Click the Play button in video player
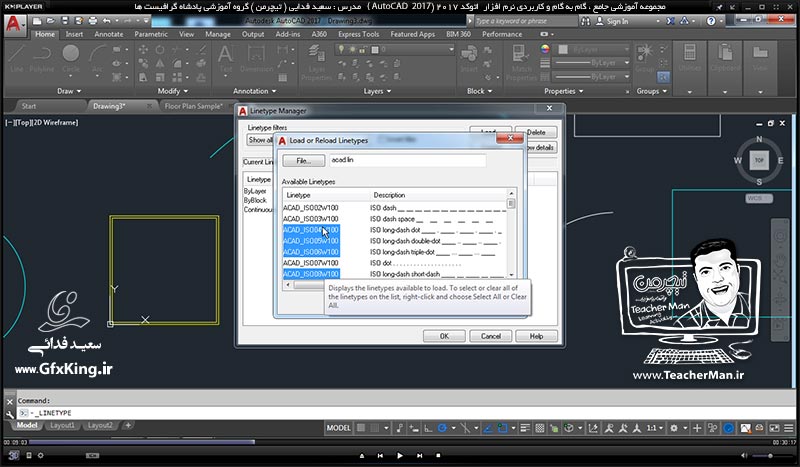 pos(399,455)
